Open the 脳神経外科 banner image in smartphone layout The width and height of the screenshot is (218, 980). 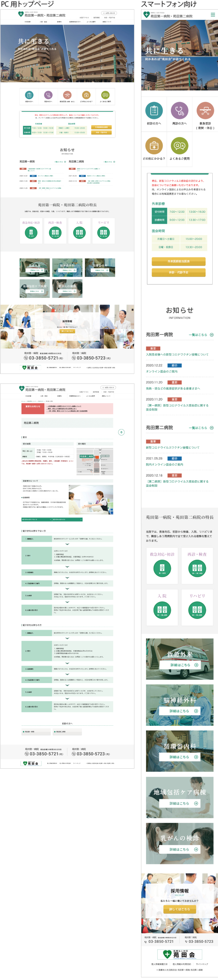(179, 705)
